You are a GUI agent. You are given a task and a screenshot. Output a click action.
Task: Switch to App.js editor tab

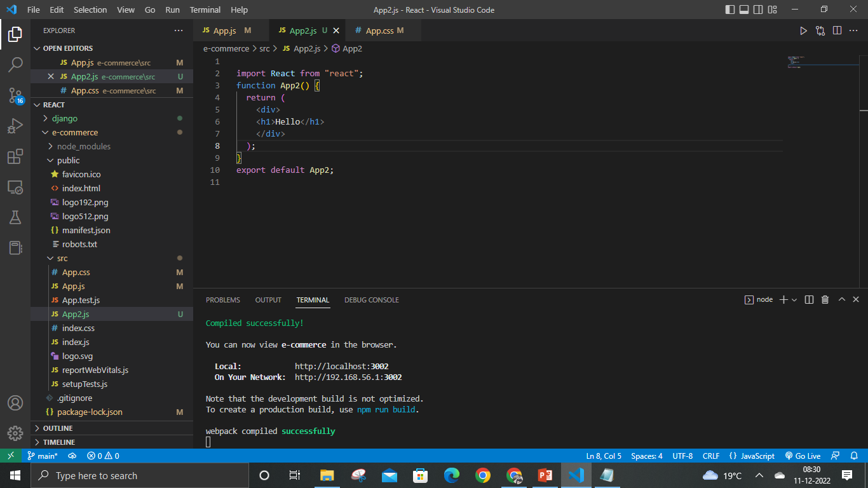coord(231,30)
